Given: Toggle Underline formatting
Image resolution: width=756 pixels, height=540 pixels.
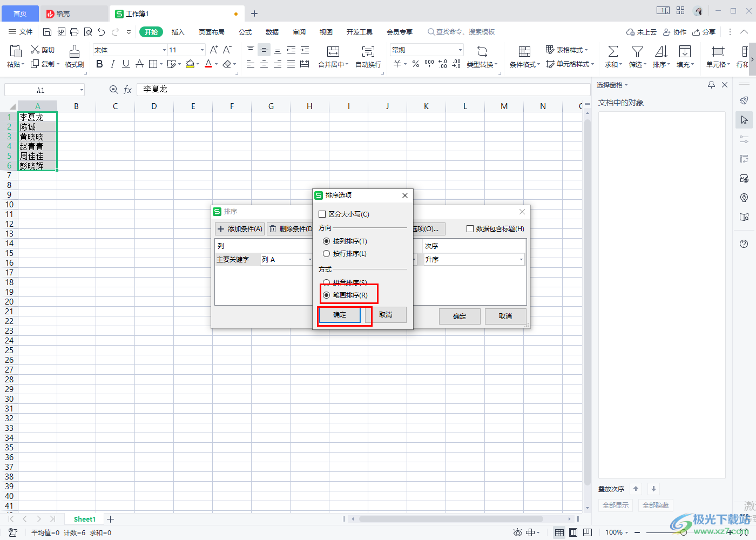Looking at the screenshot, I should click(x=126, y=64).
